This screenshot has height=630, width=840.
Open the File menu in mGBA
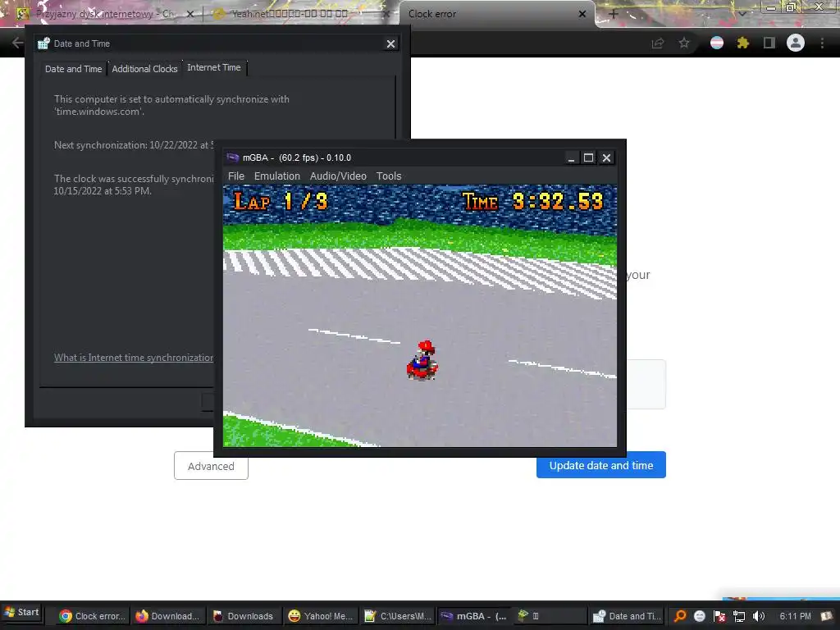235,176
